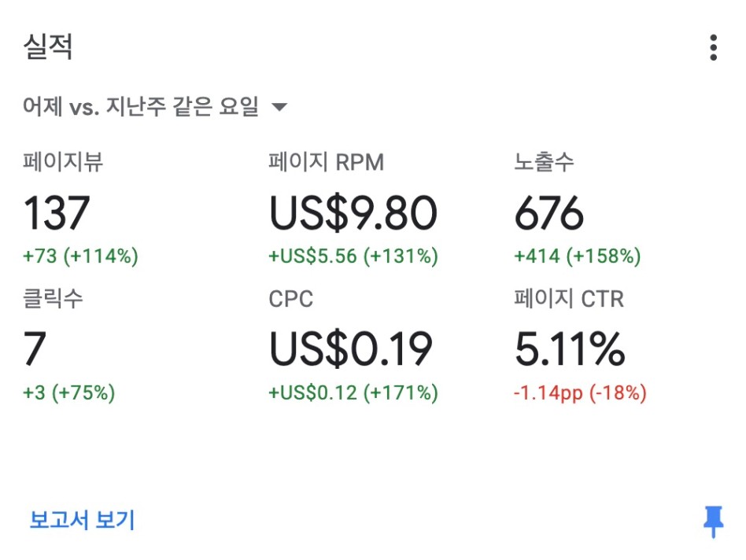Viewport: 746px width, 560px height.
Task: Click the 페이지뷰 metric label
Action: pos(63,163)
